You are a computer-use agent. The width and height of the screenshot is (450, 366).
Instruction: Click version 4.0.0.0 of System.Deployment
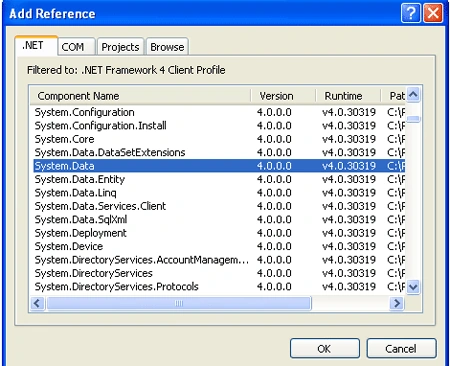coord(274,233)
